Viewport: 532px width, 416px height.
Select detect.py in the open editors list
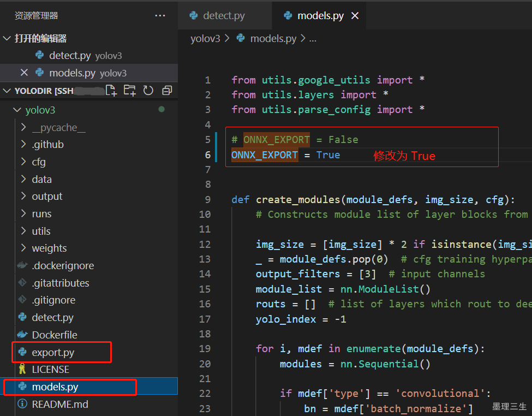[x=89, y=55]
